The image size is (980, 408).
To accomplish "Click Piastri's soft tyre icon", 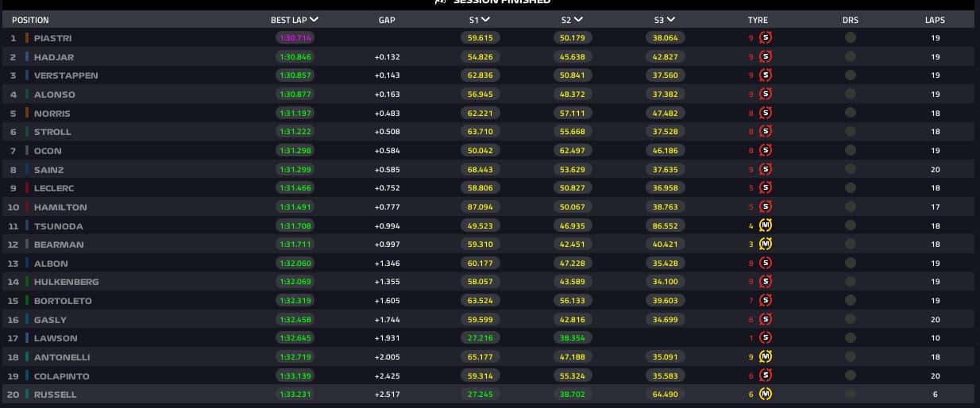I will 766,37.
